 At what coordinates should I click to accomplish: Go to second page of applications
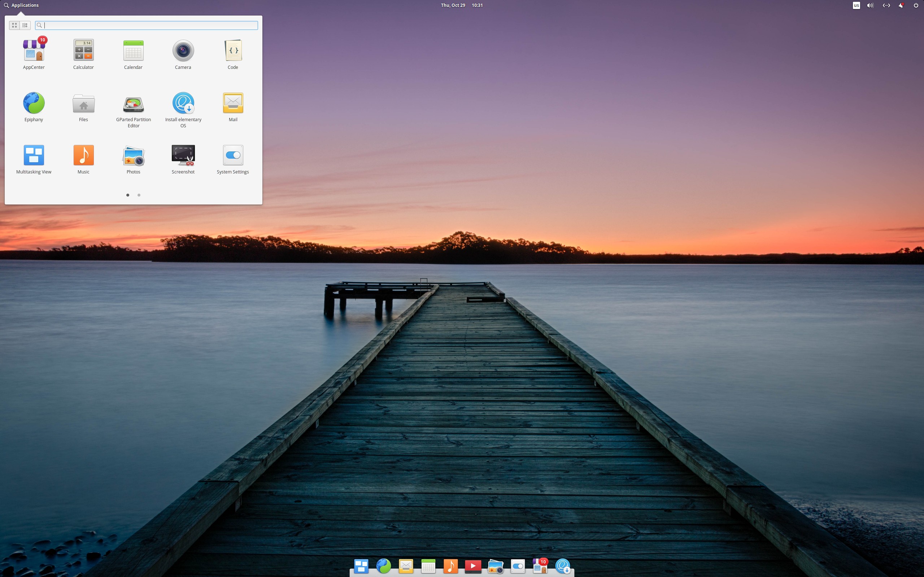[139, 195]
